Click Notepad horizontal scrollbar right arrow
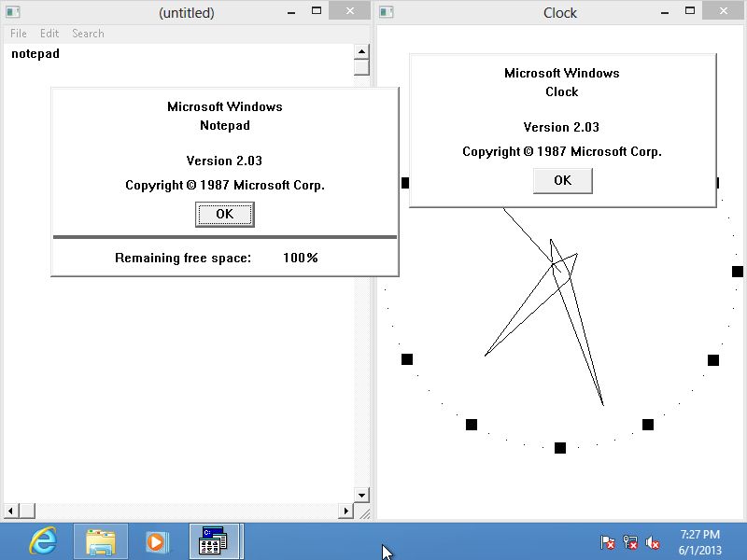 (x=345, y=511)
